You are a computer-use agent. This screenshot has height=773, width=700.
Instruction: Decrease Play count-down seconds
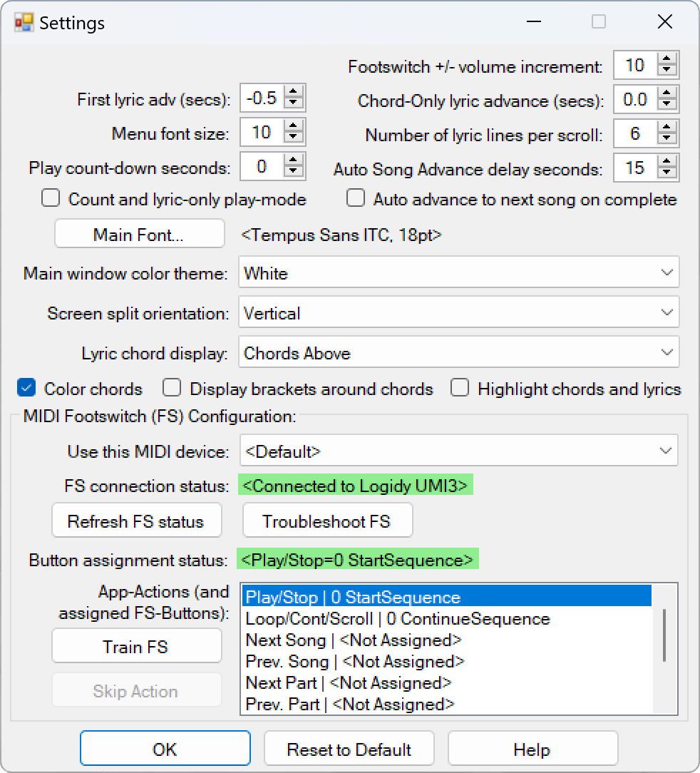click(x=293, y=172)
